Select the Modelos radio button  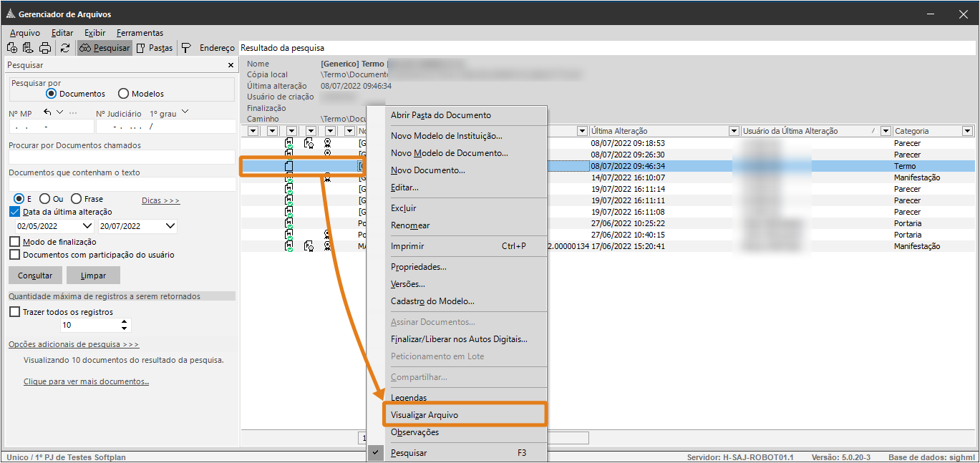[x=123, y=94]
